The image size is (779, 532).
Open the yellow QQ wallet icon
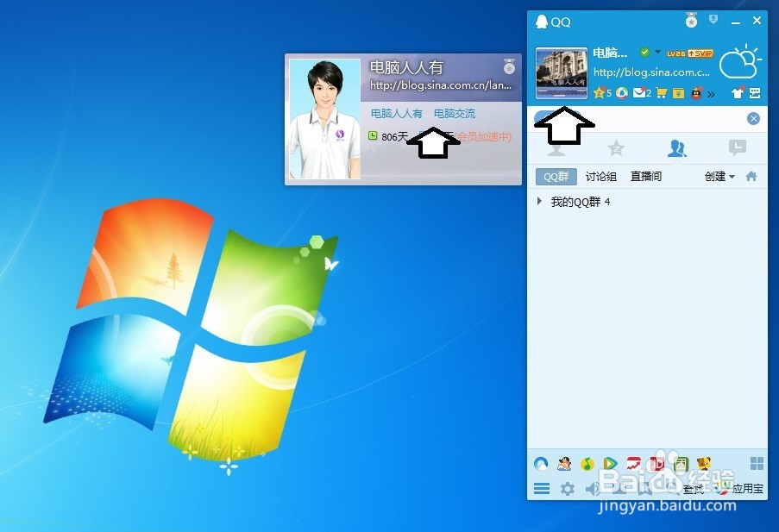point(679,93)
